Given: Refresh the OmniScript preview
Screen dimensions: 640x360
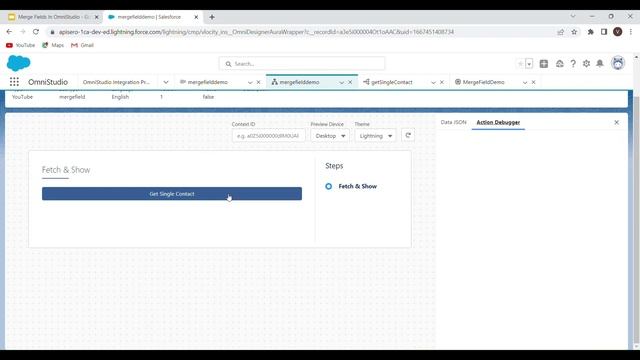Looking at the screenshot, I should pyautogui.click(x=408, y=136).
